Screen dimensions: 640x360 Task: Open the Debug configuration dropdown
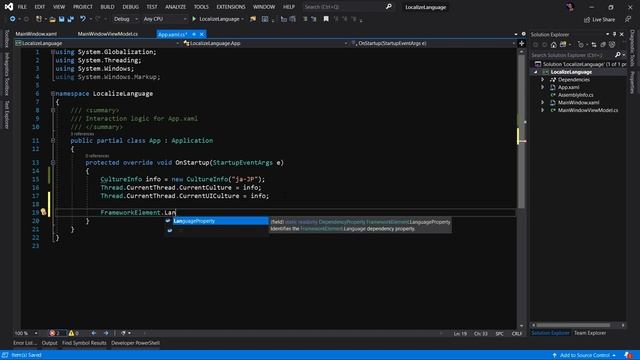click(125, 19)
